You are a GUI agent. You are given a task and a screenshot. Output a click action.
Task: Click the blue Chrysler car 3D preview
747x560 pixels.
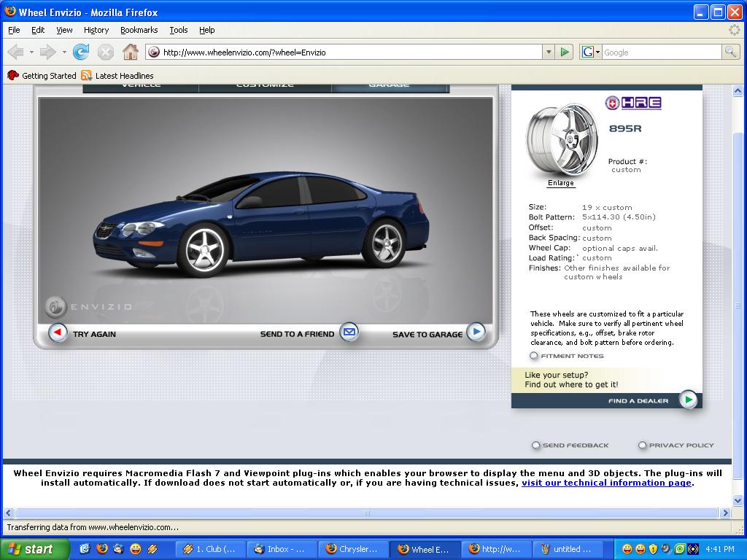click(261, 224)
